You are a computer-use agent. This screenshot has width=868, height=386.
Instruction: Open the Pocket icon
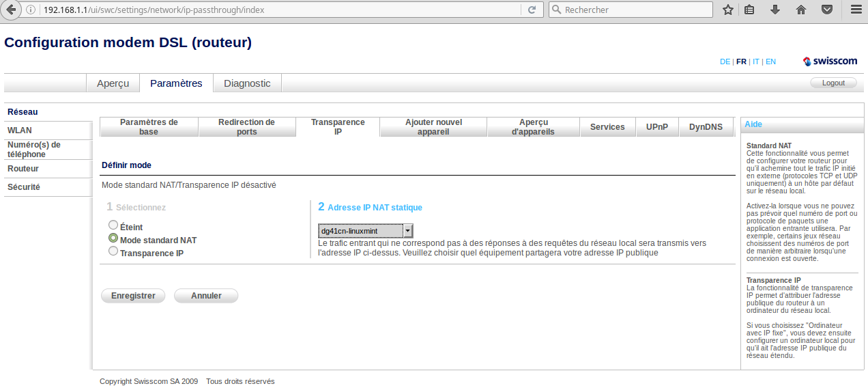[826, 10]
